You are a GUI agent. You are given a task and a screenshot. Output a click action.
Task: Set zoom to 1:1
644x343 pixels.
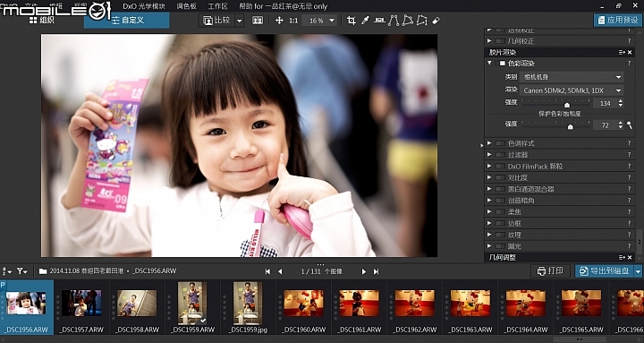293,21
